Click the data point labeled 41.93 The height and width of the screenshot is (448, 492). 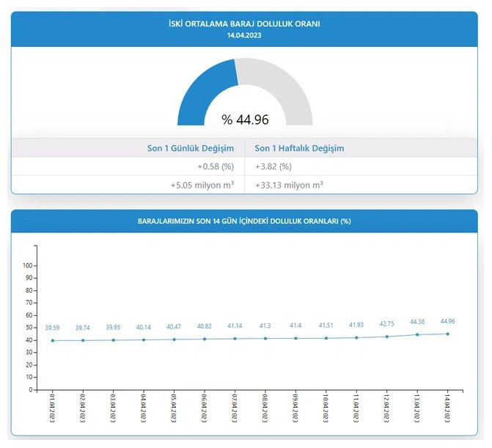(x=356, y=337)
